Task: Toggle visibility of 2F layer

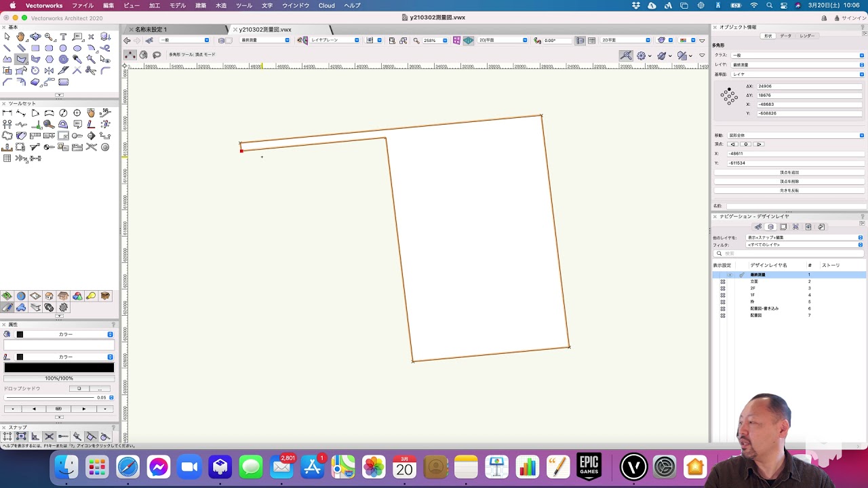Action: click(723, 288)
